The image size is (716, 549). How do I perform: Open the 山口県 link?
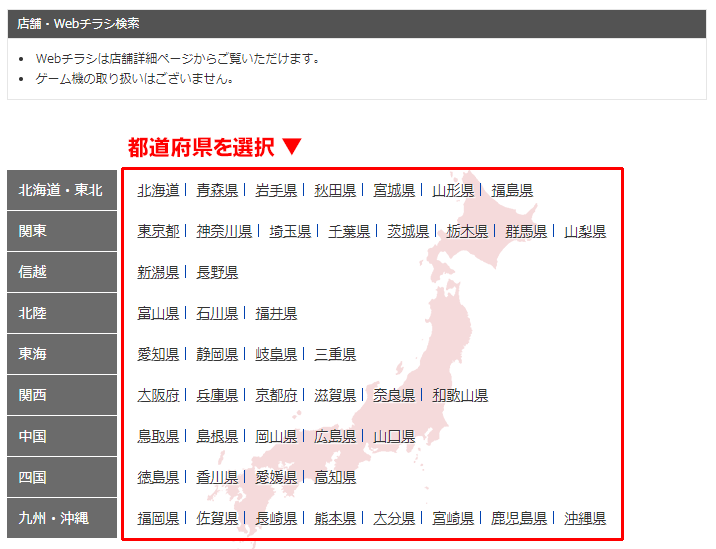click(x=394, y=437)
